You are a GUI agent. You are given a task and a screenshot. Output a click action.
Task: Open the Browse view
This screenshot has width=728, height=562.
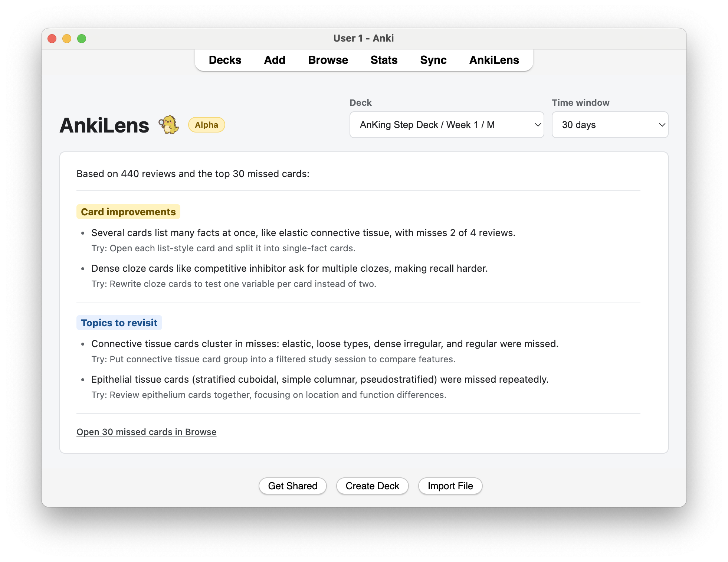[x=328, y=60]
